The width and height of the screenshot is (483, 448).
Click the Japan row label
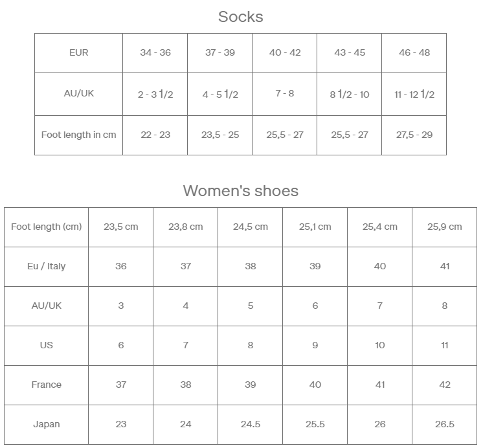[46, 425]
